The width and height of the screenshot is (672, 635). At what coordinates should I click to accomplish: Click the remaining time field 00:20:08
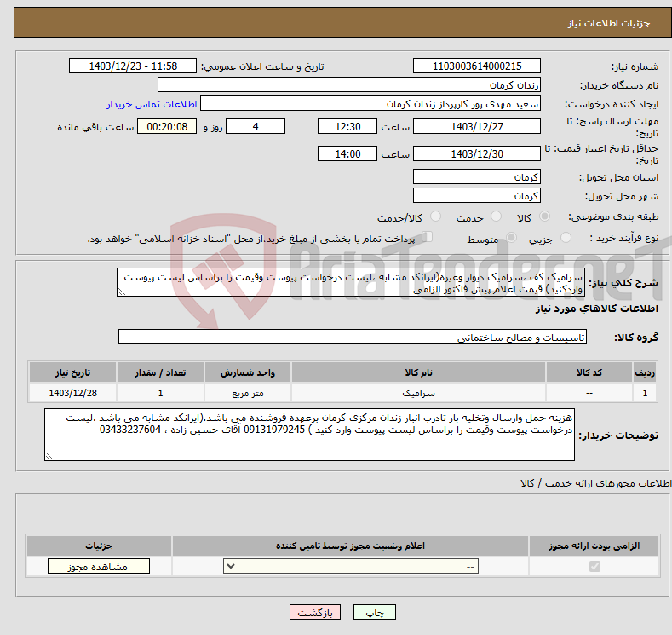coord(167,126)
